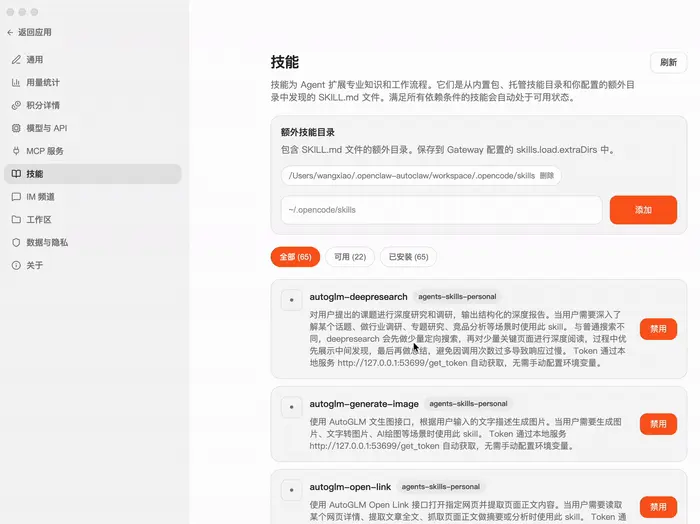Click the autoglm-generate-image skill icon

[x=291, y=406]
